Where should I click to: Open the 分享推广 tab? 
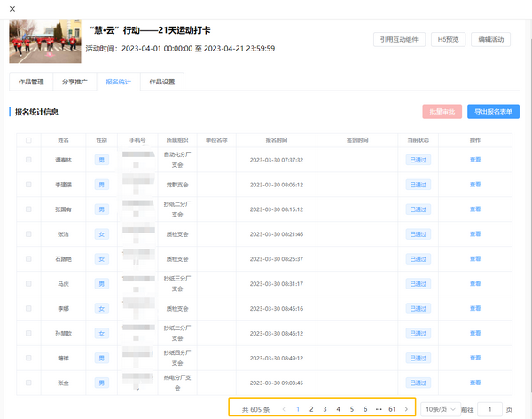(x=74, y=82)
